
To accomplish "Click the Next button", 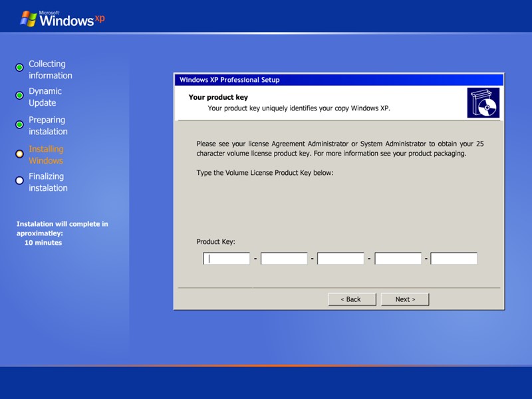I will (x=405, y=299).
